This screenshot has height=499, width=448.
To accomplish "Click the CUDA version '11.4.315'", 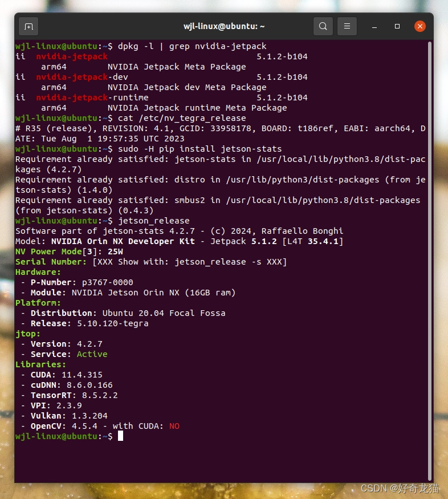I will pos(82,375).
